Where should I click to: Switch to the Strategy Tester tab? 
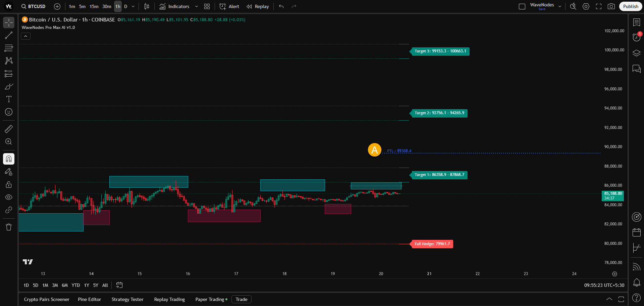pos(127,299)
